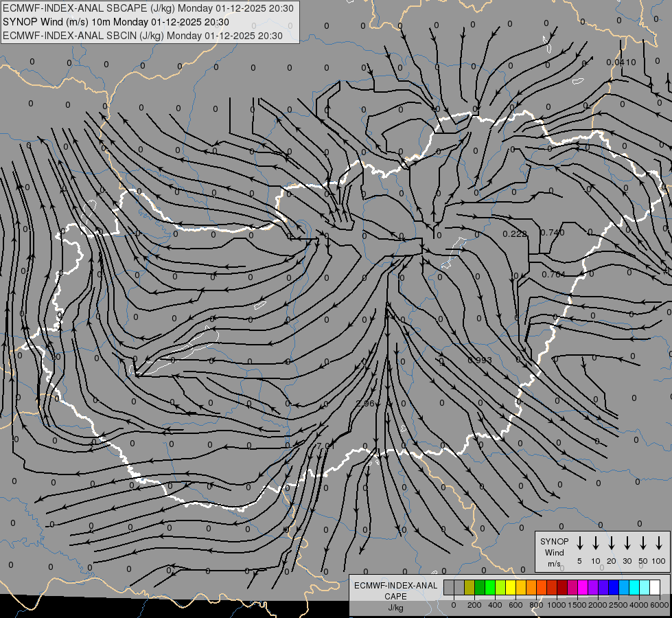Pick the bright magenta CAPE legend swatch
The height and width of the screenshot is (618, 672).
pos(583,587)
